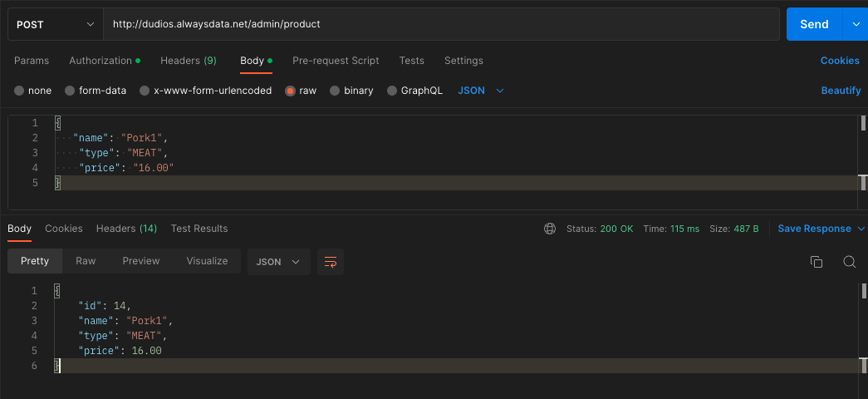Open the response Cookies tab
The width and height of the screenshot is (868, 399).
pos(64,229)
